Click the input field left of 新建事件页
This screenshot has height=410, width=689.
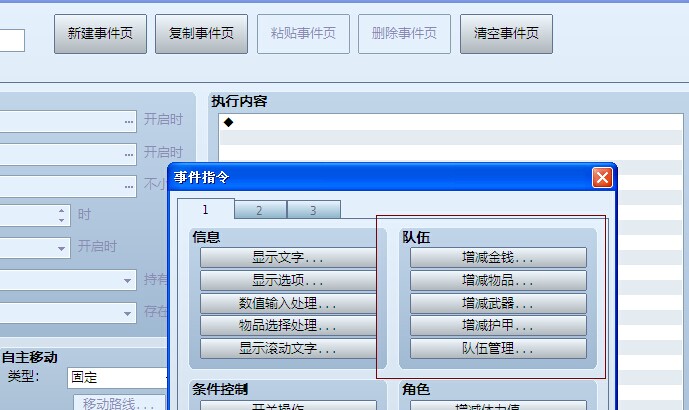(12, 40)
